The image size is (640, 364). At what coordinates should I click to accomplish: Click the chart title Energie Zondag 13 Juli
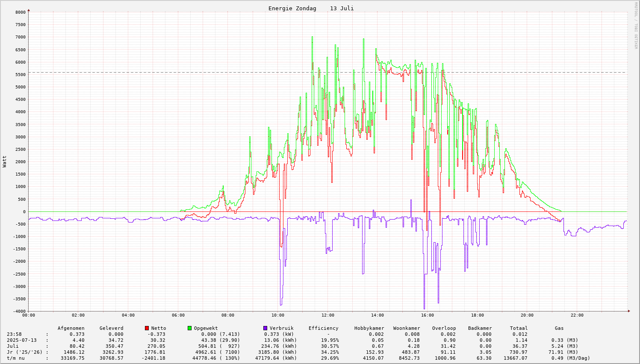(311, 9)
